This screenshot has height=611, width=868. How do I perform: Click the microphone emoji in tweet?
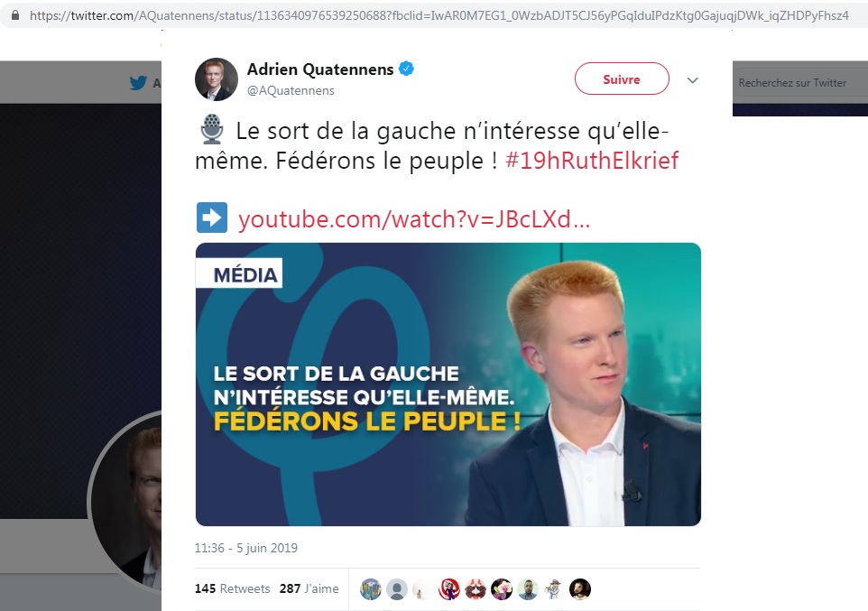coord(211,129)
